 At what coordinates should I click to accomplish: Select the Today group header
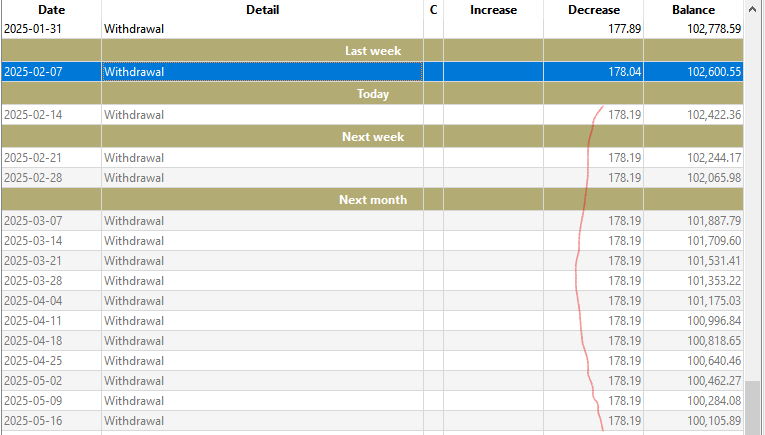tap(372, 93)
